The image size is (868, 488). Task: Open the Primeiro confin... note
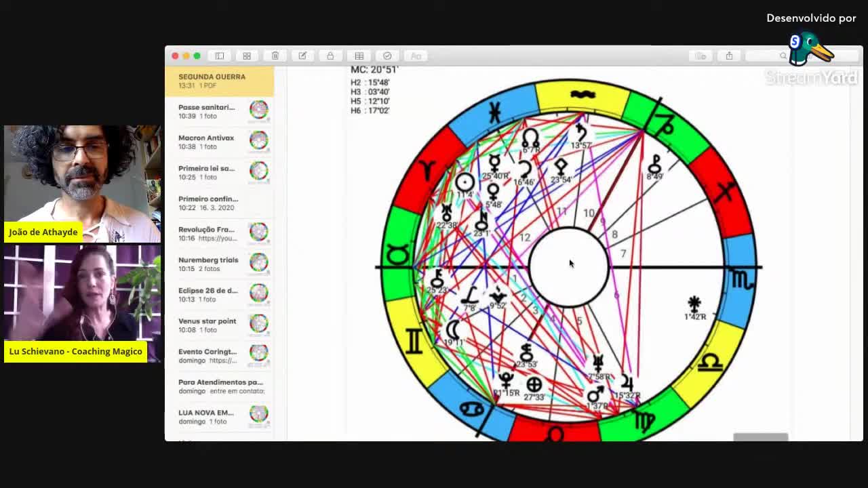tap(219, 203)
